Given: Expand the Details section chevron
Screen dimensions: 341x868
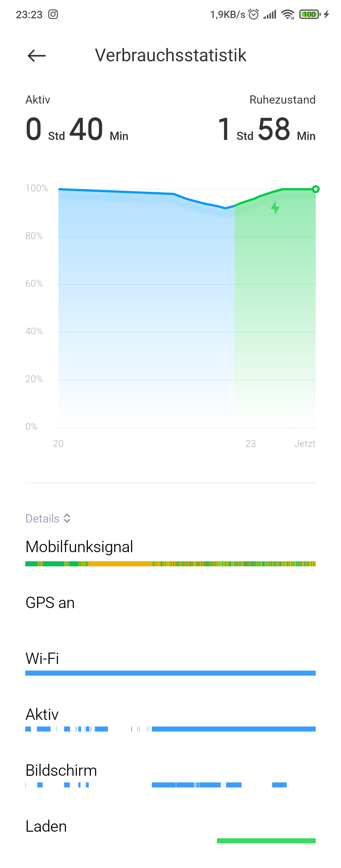Looking at the screenshot, I should (x=67, y=518).
